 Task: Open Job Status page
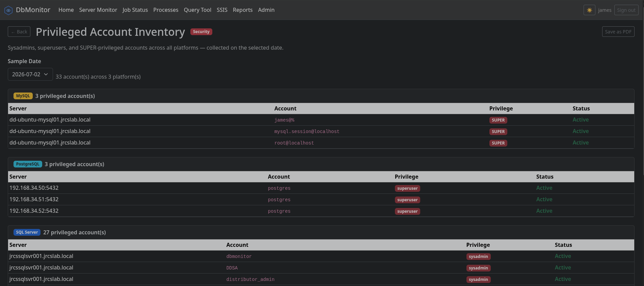tap(135, 10)
